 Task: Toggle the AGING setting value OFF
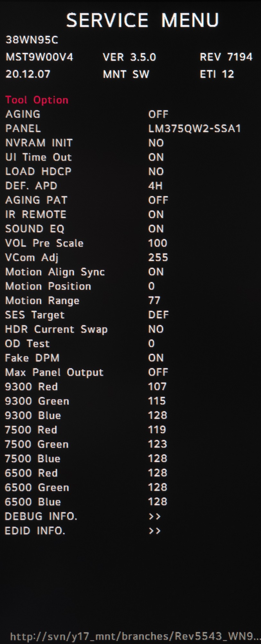158,114
